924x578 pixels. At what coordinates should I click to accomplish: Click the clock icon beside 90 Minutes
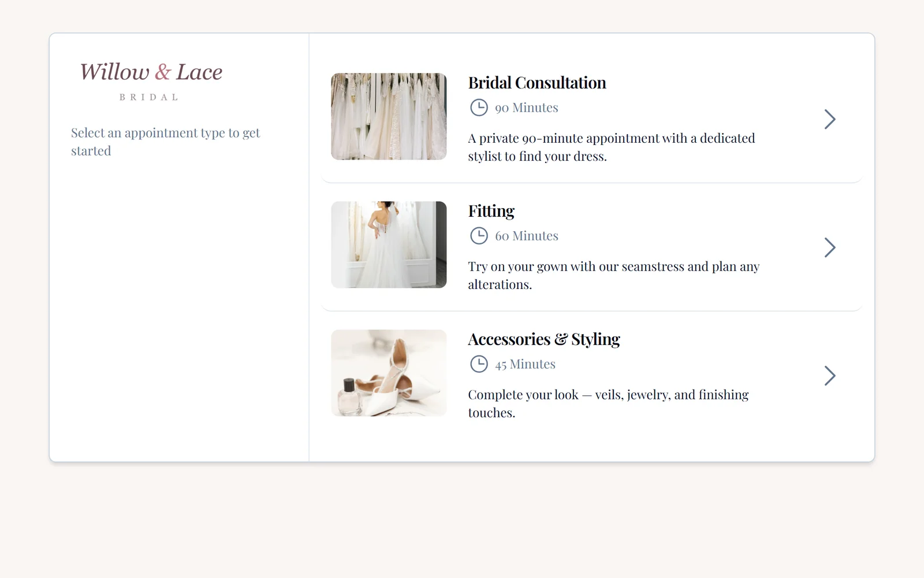pos(479,108)
